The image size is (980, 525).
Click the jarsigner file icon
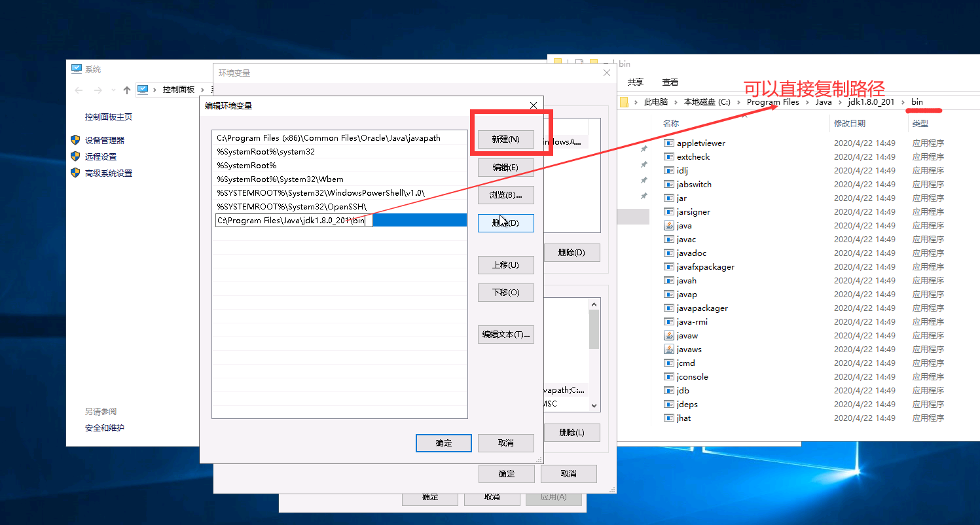click(x=669, y=211)
